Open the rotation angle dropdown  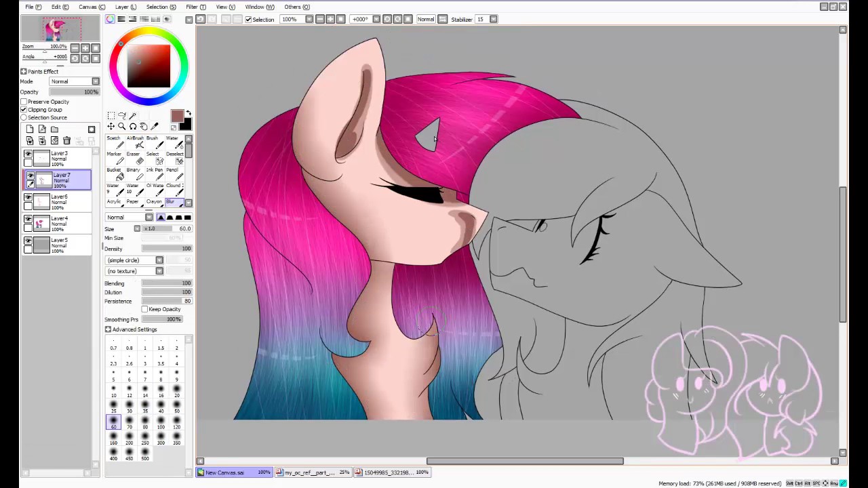pos(376,19)
